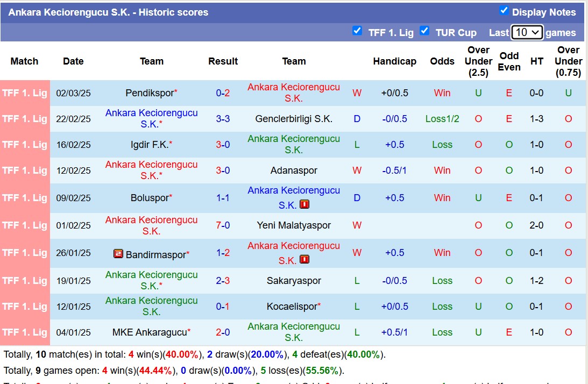Select MKE Ankaragucu team link
The height and width of the screenshot is (384, 588).
(151, 332)
